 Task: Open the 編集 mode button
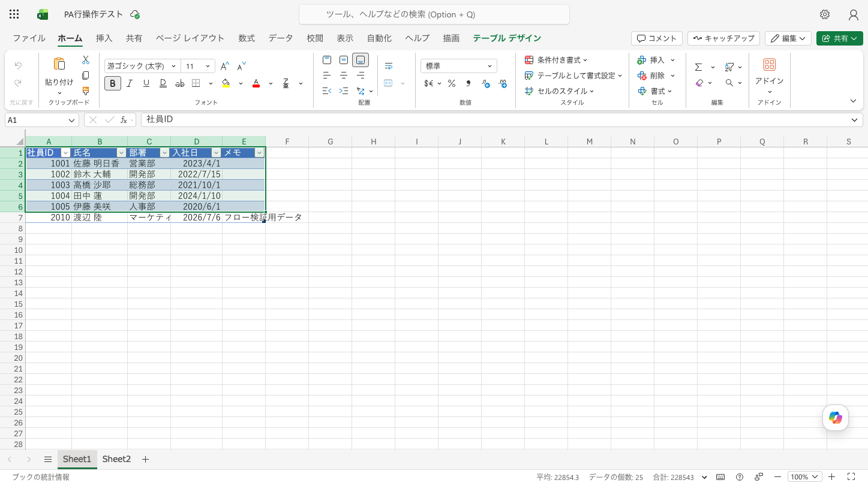coord(788,38)
